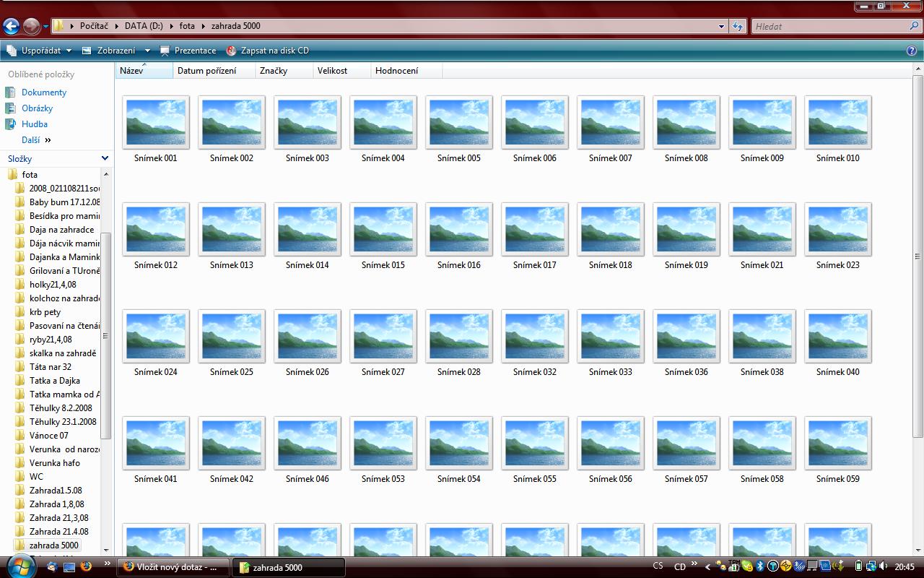Open the Uspořádat dropdown menu

[x=40, y=51]
